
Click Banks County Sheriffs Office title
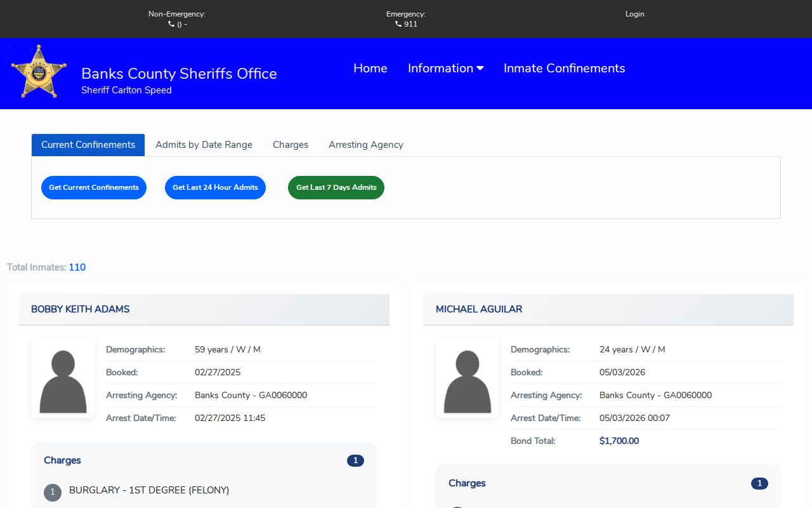[x=179, y=74]
